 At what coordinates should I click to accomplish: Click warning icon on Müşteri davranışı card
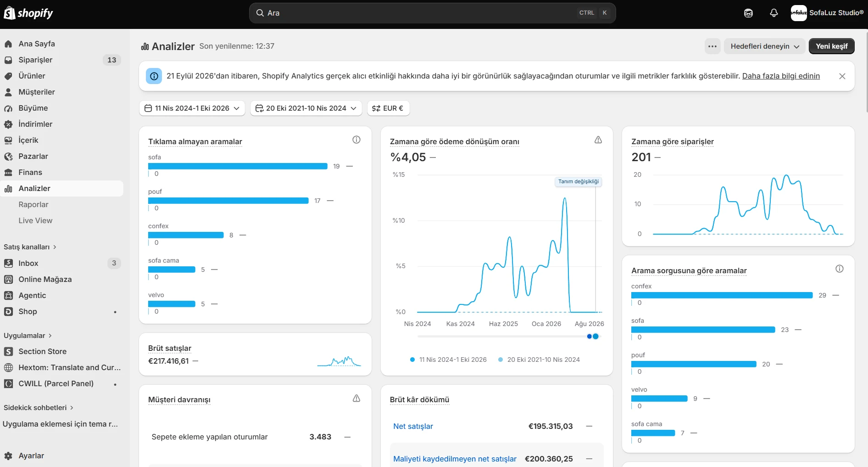click(356, 398)
